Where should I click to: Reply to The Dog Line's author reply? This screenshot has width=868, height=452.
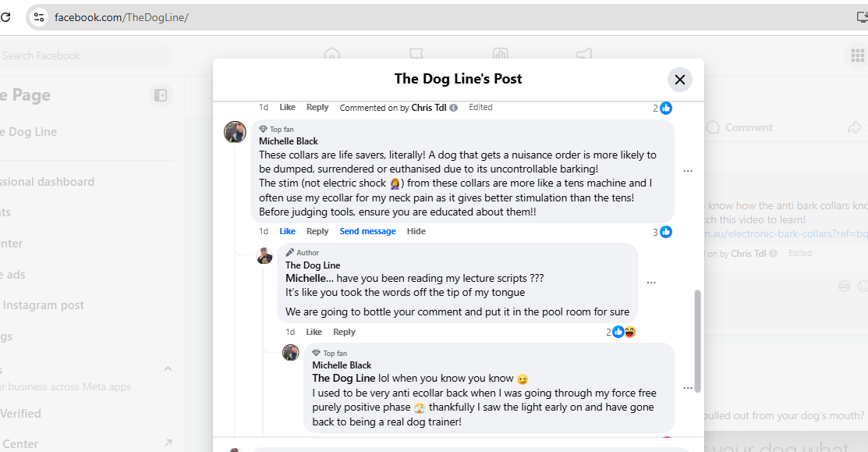click(344, 332)
